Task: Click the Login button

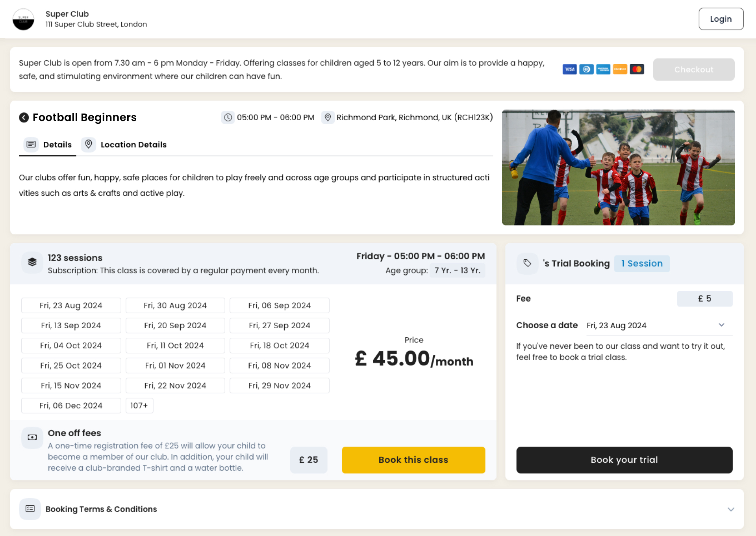Action: (721, 19)
